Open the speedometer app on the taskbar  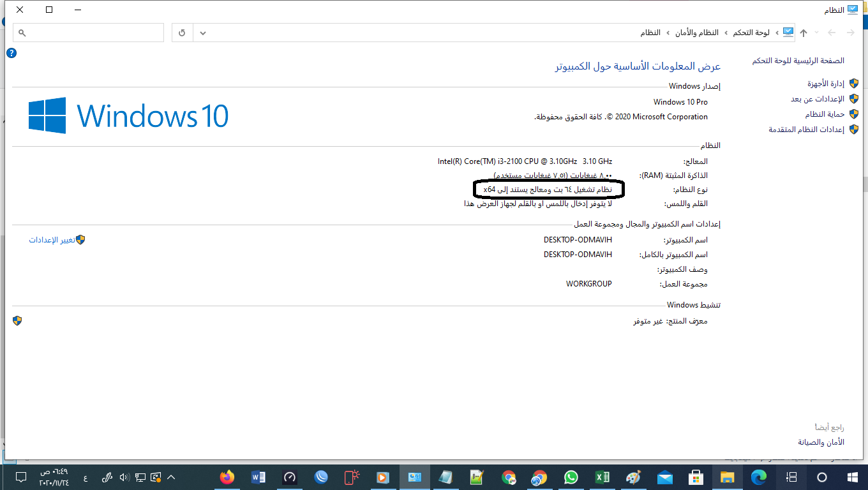290,477
